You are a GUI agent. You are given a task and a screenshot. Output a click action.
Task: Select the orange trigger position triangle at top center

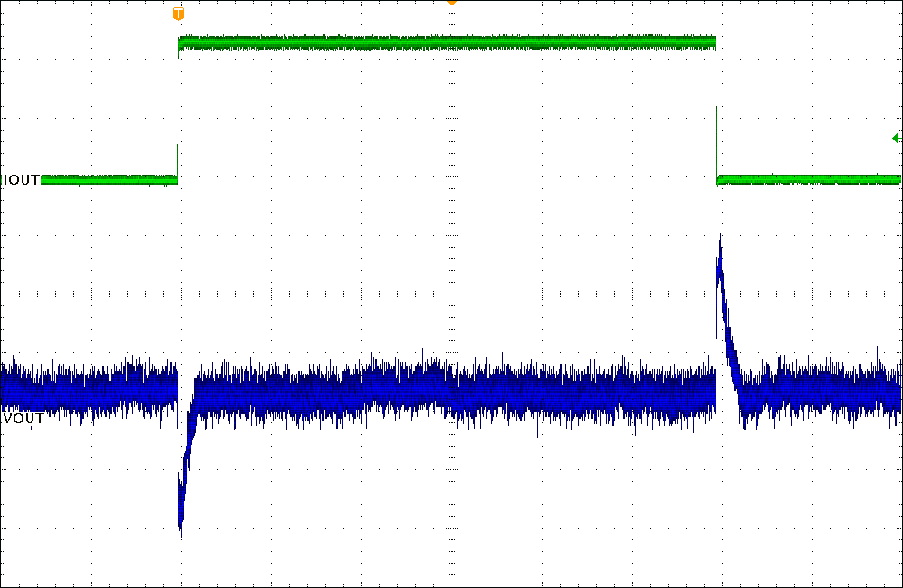[x=451, y=4]
